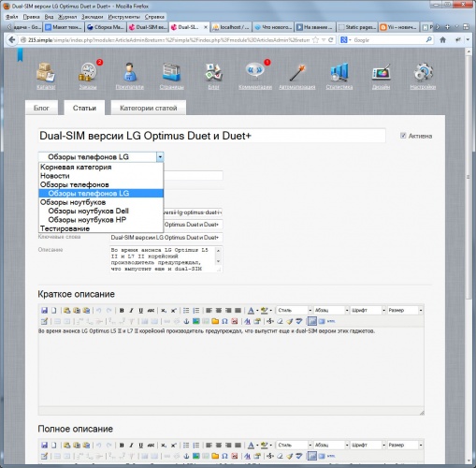Toggle Bold in Полное описание editor
The height and width of the screenshot is (468, 476).
coord(122,446)
